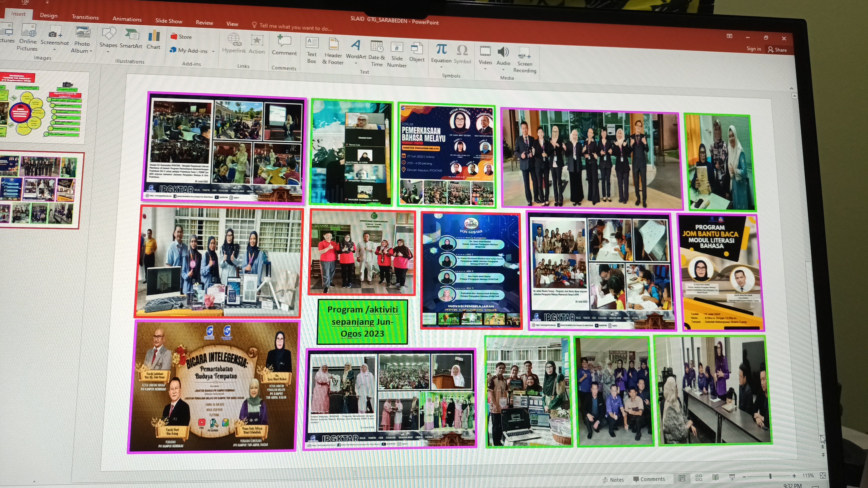
Task: Open the Animations tab
Action: 127,19
